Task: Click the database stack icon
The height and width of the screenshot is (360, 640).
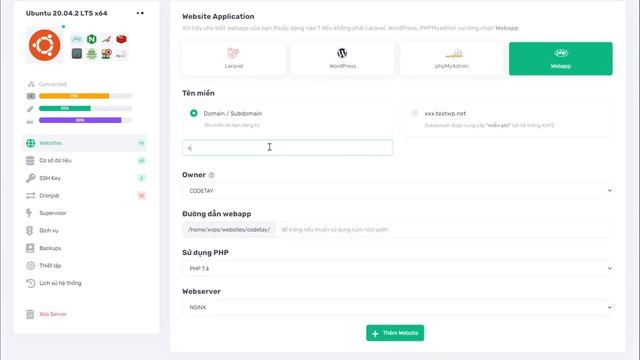Action: click(x=30, y=160)
